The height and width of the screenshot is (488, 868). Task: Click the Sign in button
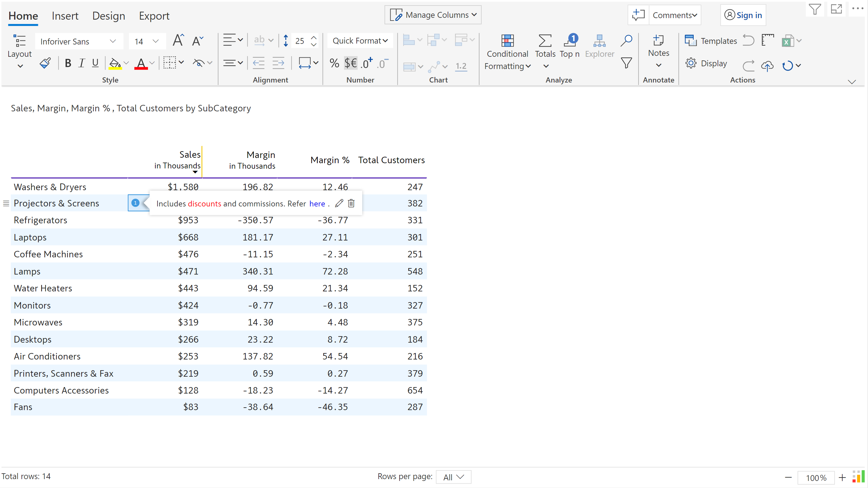point(743,15)
